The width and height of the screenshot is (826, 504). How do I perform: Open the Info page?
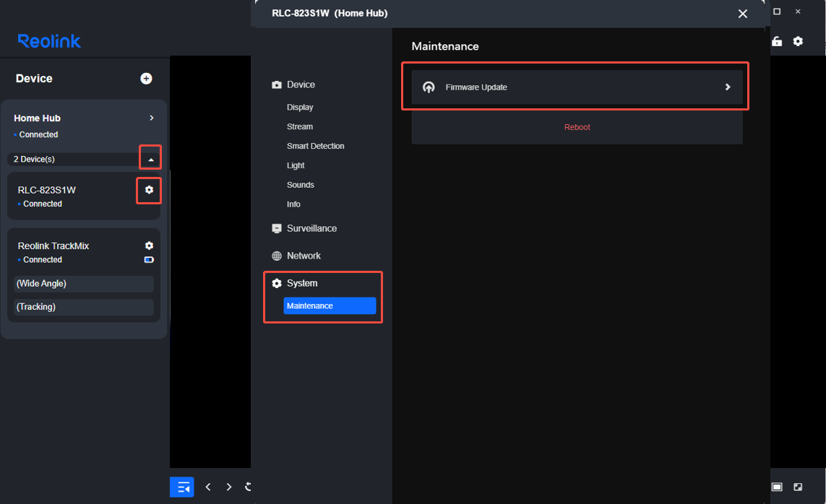point(293,204)
